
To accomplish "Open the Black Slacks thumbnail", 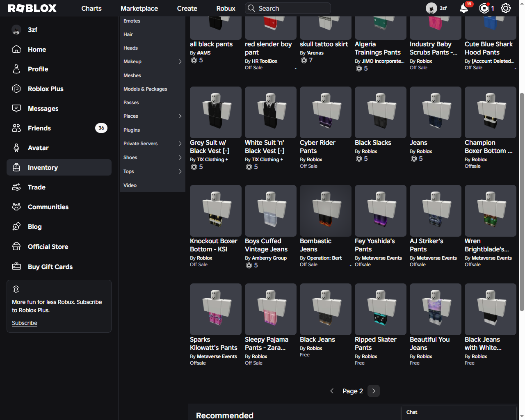I will (381, 112).
